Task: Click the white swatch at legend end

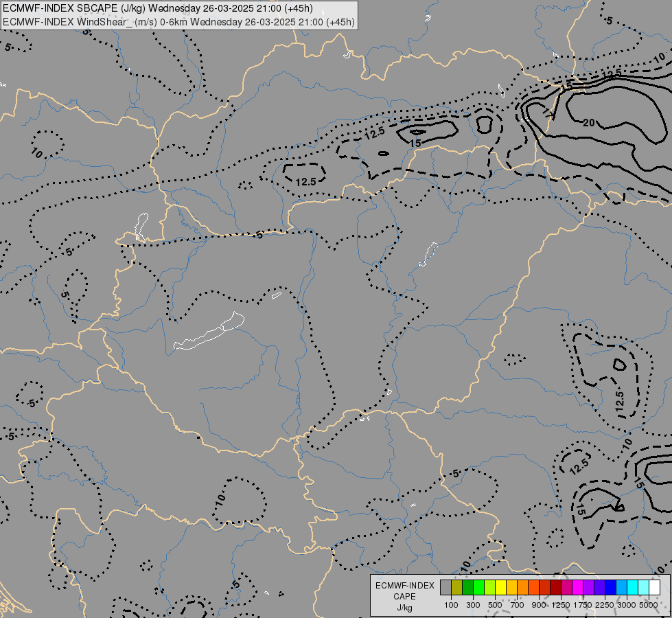Action: 655,588
